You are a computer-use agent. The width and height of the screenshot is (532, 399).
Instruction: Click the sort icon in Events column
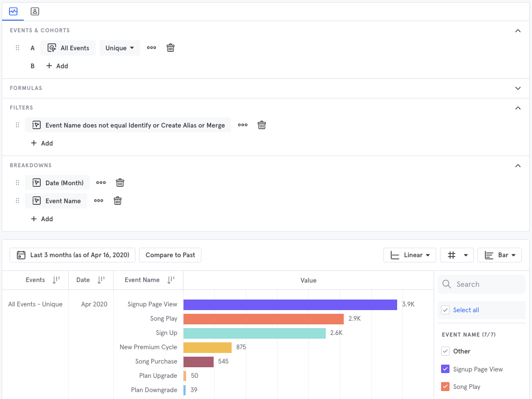click(x=56, y=280)
